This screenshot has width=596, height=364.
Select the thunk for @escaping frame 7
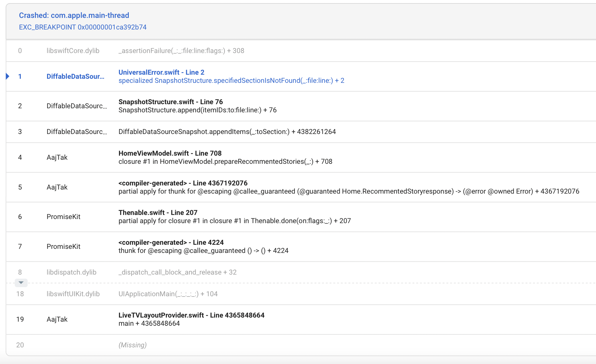pyautogui.click(x=203, y=251)
